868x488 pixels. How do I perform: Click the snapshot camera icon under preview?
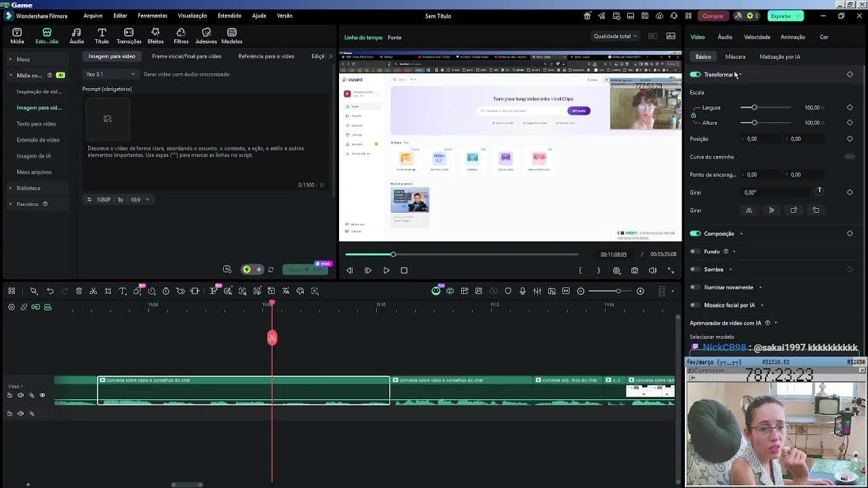click(635, 270)
